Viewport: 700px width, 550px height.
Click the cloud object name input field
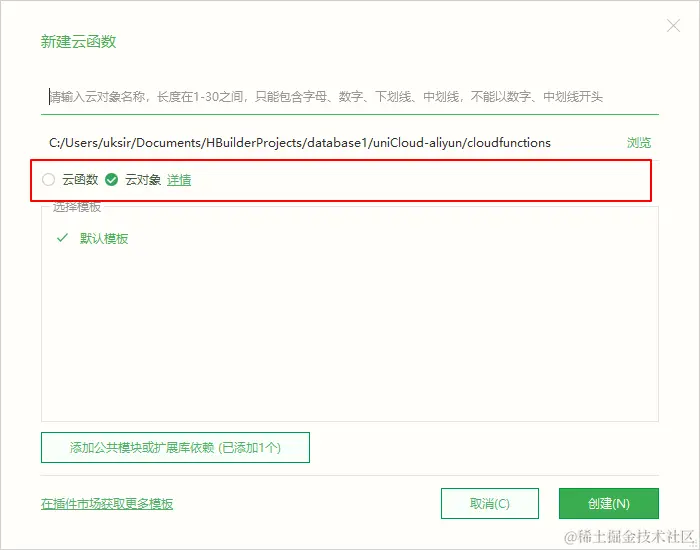pyautogui.click(x=350, y=96)
